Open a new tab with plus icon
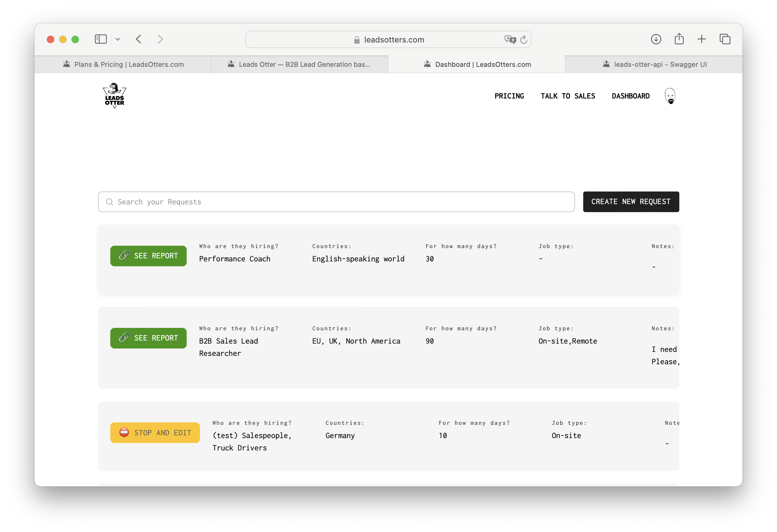Viewport: 777px width, 532px height. pos(702,39)
